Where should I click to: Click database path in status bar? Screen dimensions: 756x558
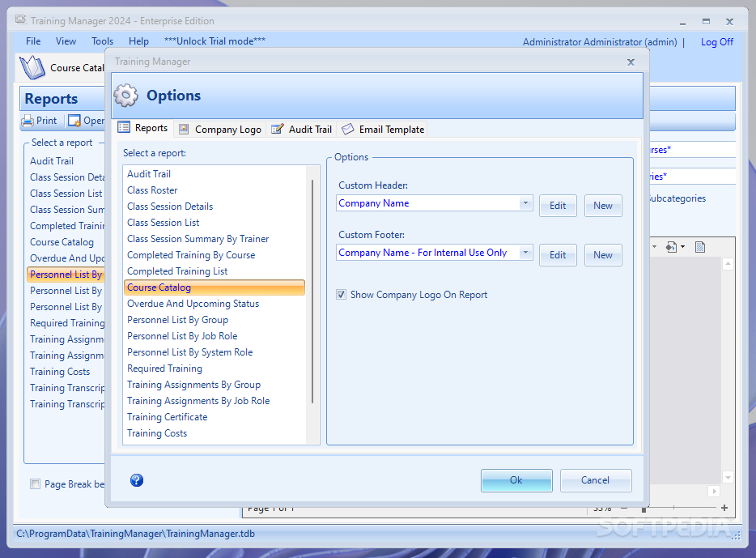tap(135, 534)
